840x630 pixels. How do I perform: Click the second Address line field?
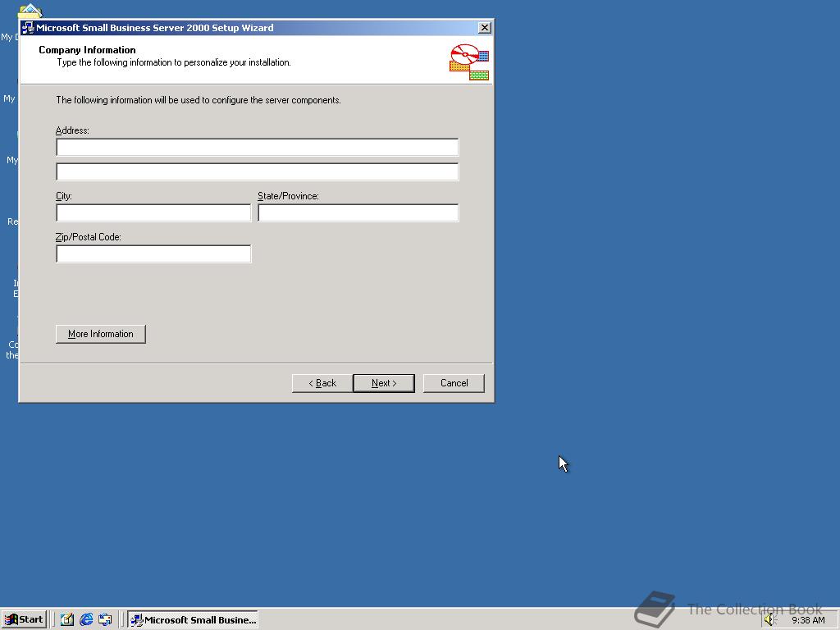tap(257, 172)
